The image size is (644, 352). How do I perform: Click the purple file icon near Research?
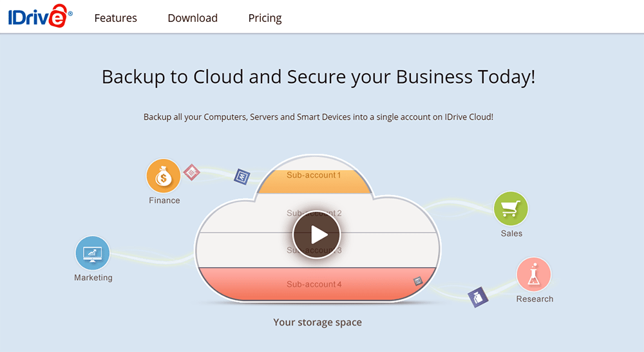click(478, 297)
